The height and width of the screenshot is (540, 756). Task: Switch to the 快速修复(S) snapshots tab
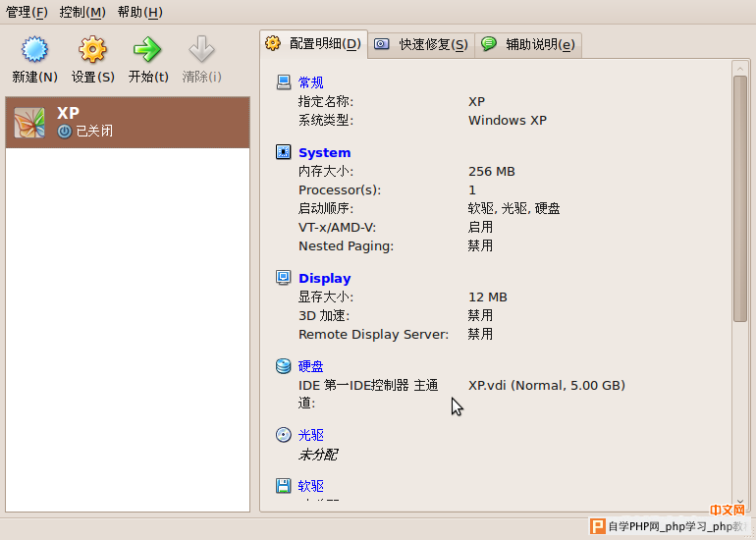point(421,45)
